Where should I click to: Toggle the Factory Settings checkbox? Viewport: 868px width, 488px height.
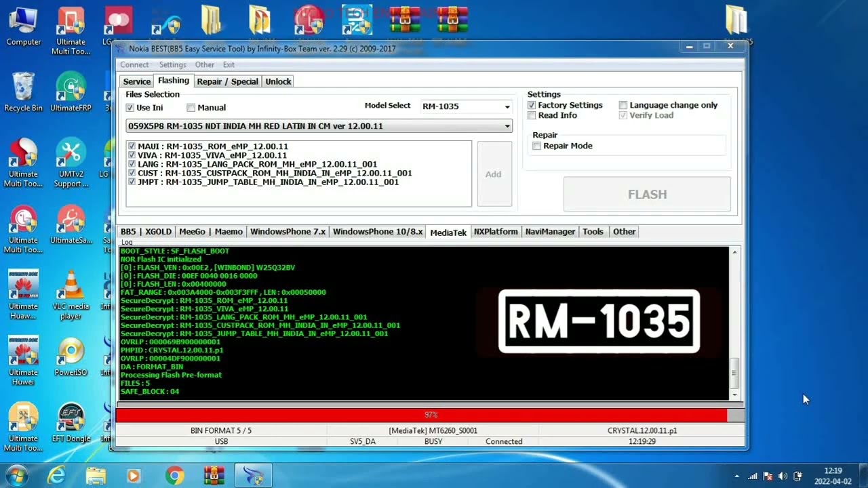coord(532,105)
